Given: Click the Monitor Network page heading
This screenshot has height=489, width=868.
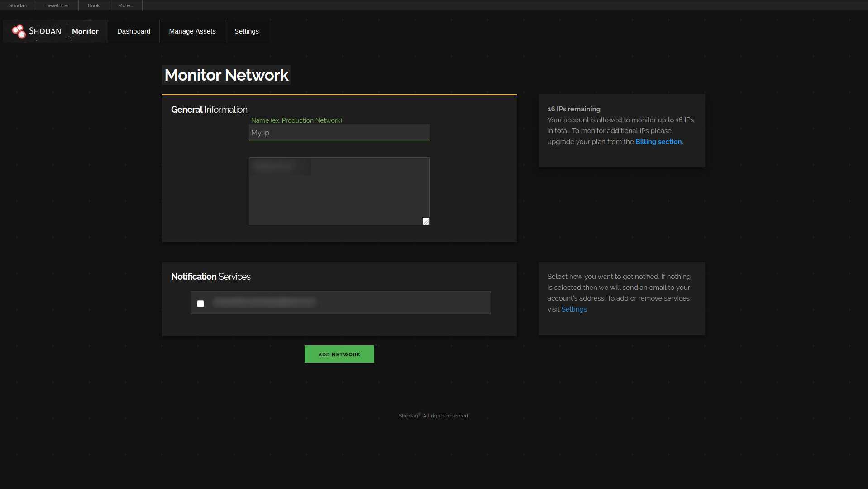Looking at the screenshot, I should (226, 75).
